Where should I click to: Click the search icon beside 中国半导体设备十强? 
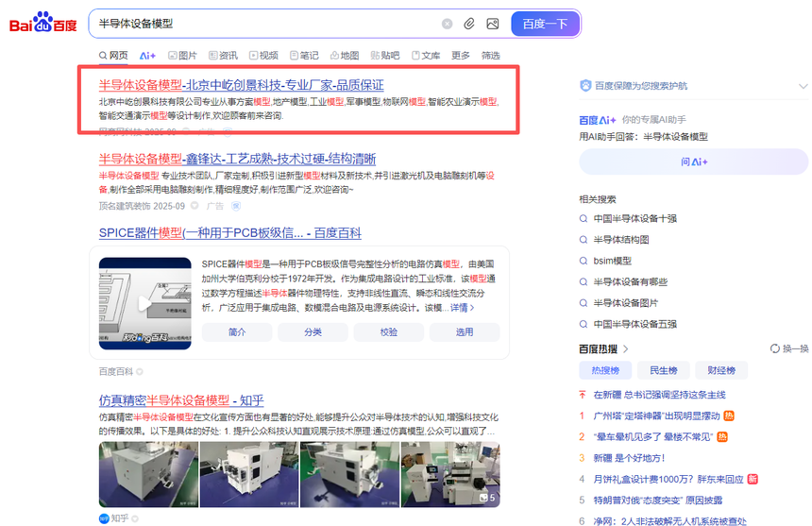584,218
